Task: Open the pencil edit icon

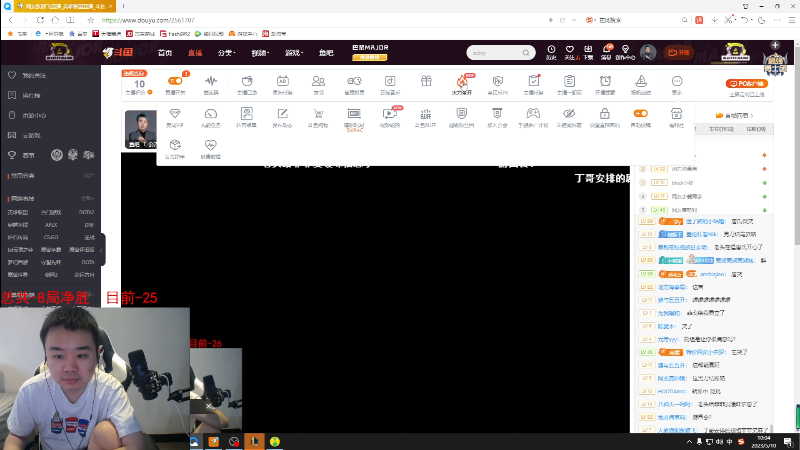Action: coord(283,113)
